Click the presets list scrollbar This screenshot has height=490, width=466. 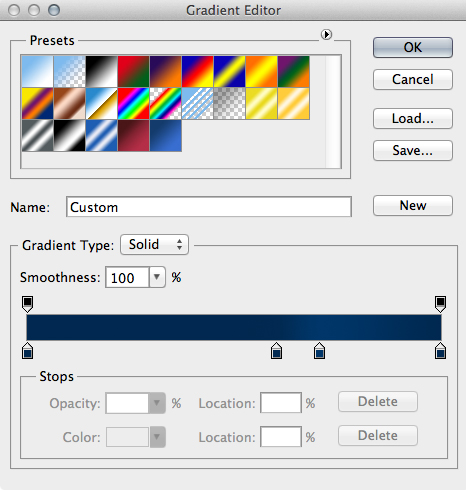[333, 112]
